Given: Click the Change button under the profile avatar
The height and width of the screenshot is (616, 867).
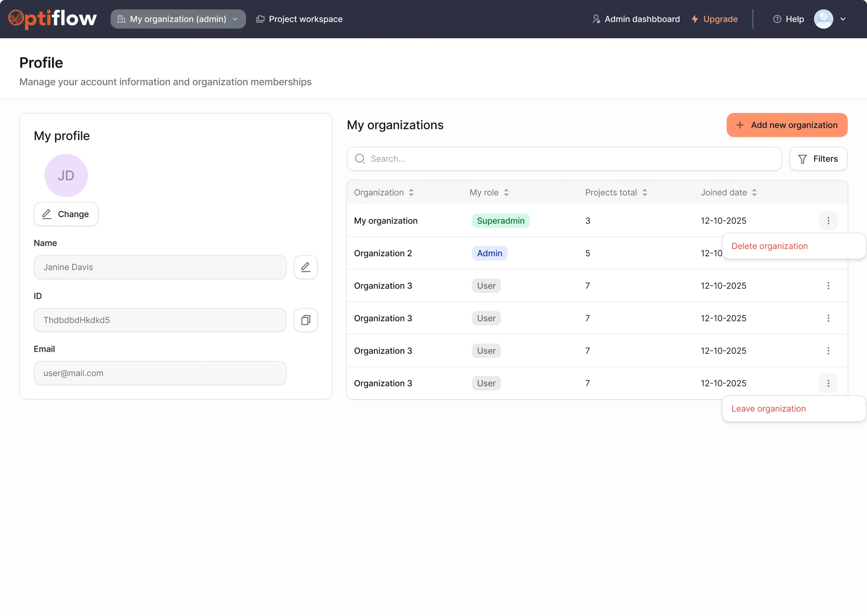Looking at the screenshot, I should tap(66, 214).
